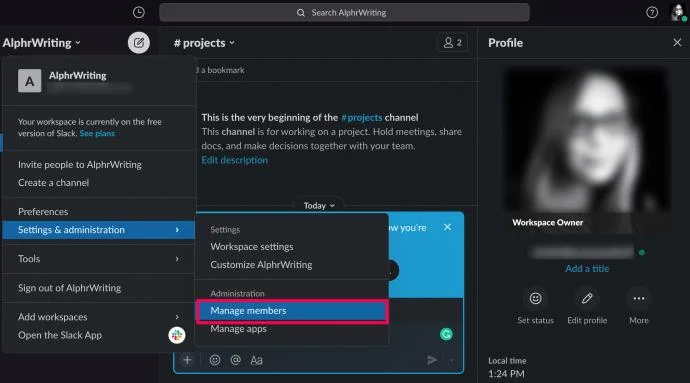690x383 pixels.
Task: Click Manage members
Action: pos(292,311)
